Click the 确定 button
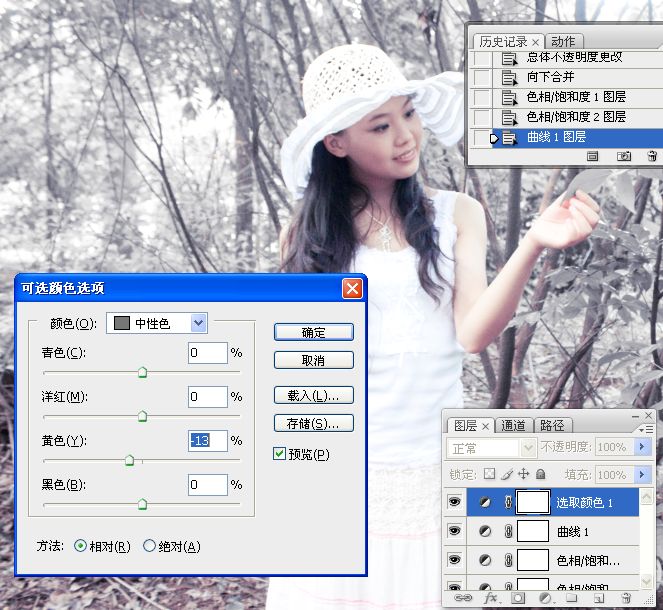The width and height of the screenshot is (663, 610). pyautogui.click(x=313, y=332)
